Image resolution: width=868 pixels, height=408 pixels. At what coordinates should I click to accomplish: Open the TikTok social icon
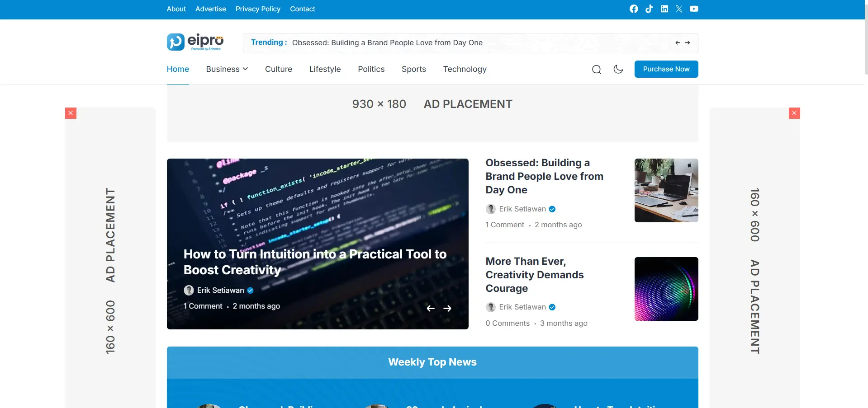pos(649,9)
